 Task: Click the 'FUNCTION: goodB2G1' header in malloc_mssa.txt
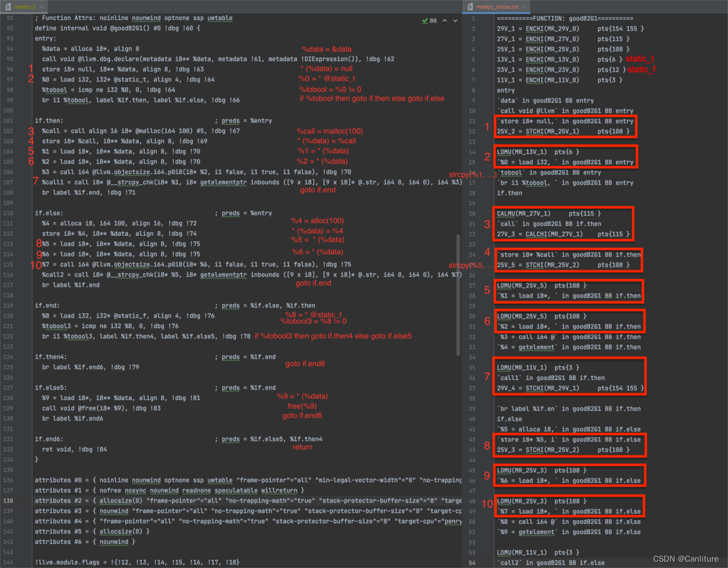pos(565,18)
